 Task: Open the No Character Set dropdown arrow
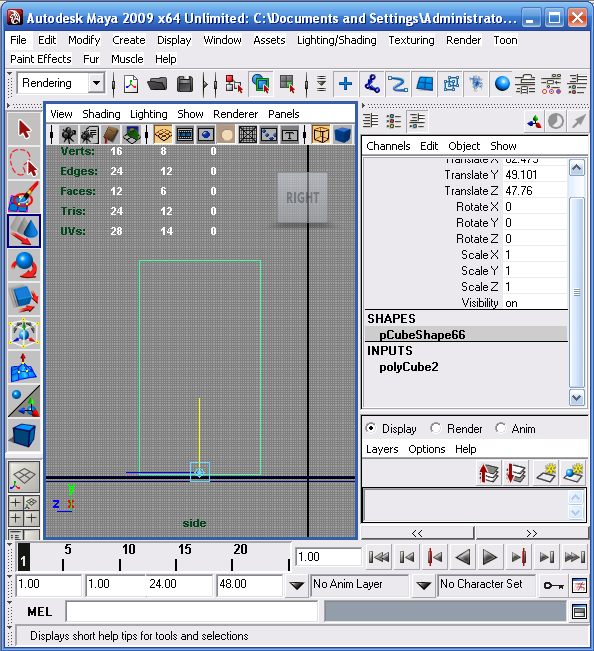423,585
